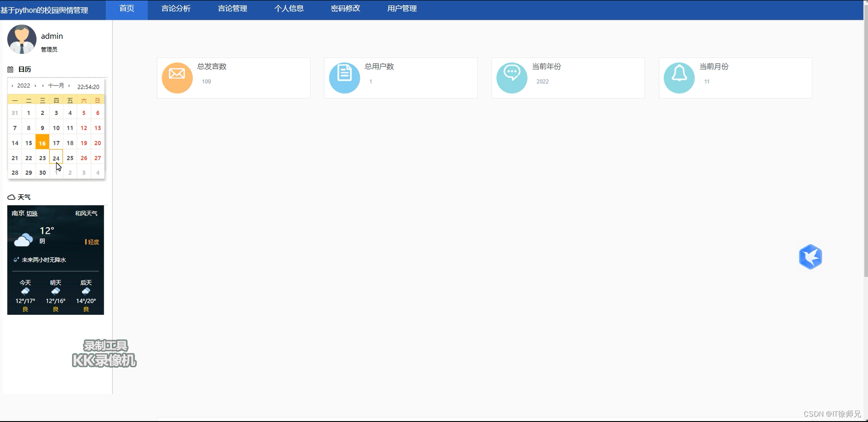The width and height of the screenshot is (868, 422).
Task: Click the 14°/20° forecast for 后天
Action: [x=86, y=301]
